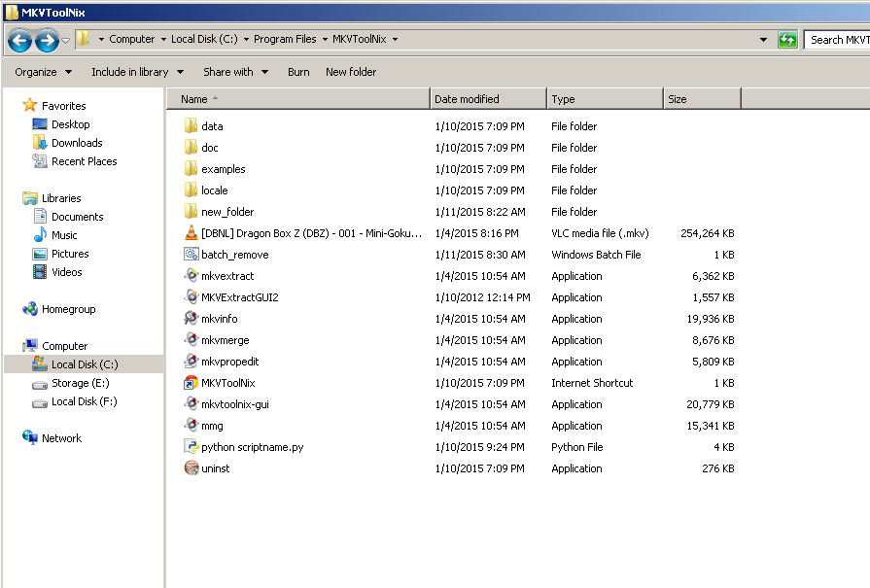This screenshot has width=870, height=588.
Task: Expand the Computer breadcrumb arrow
Action: click(x=163, y=40)
